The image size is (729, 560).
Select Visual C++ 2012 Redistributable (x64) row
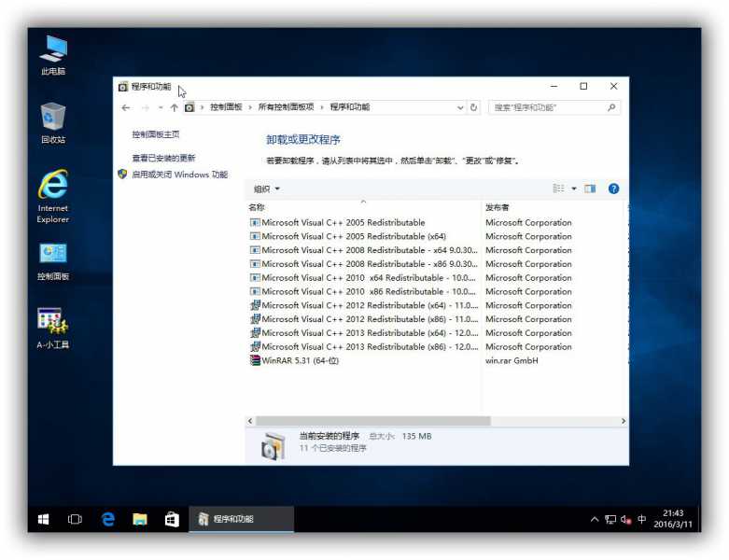[364, 305]
